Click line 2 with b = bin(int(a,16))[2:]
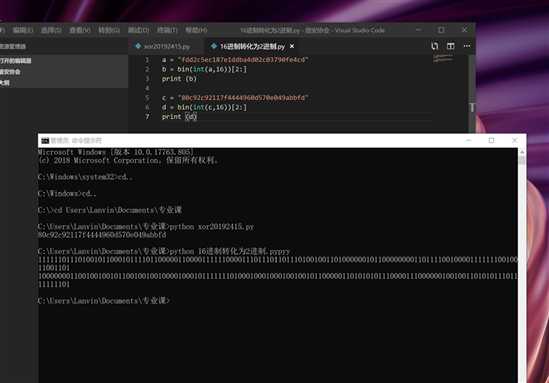This screenshot has height=383, width=549. click(x=204, y=69)
